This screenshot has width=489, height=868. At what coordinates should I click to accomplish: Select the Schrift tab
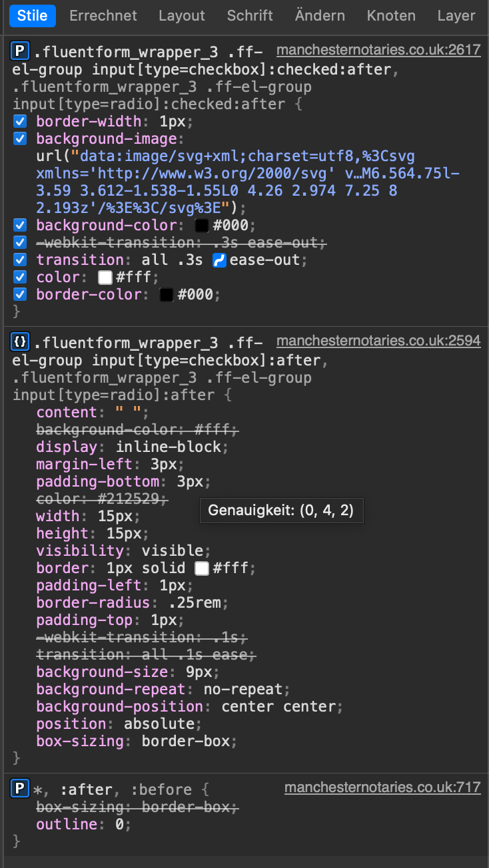pos(250,15)
